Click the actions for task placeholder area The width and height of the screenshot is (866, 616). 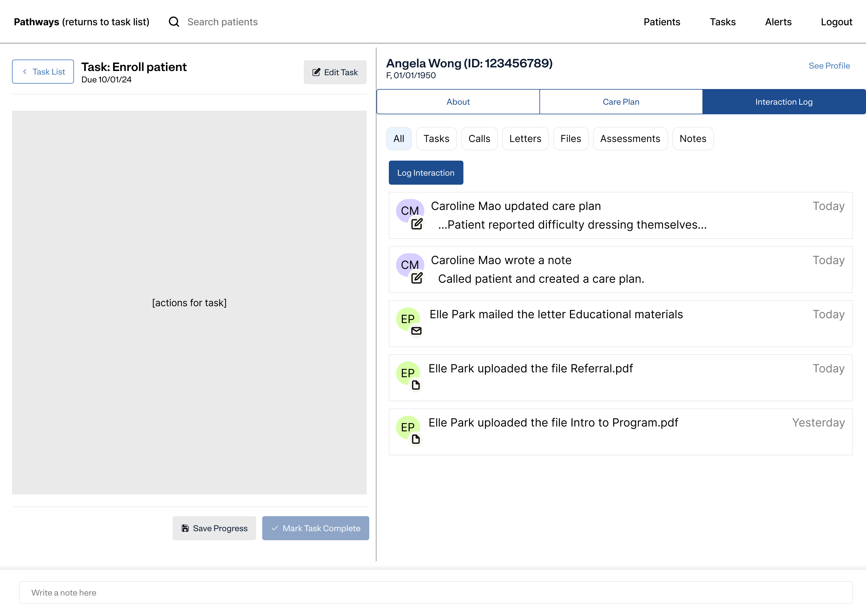189,302
